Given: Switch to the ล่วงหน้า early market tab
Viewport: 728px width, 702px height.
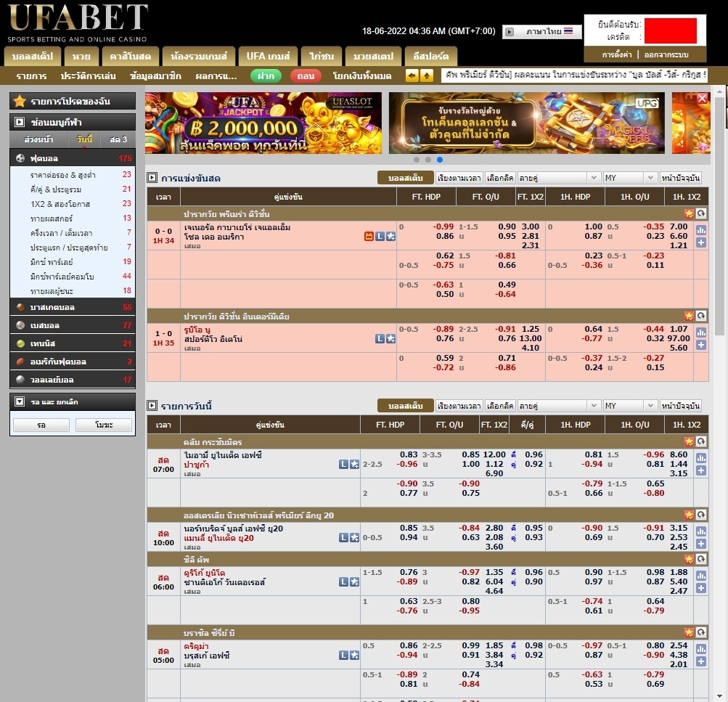Looking at the screenshot, I should click(38, 139).
